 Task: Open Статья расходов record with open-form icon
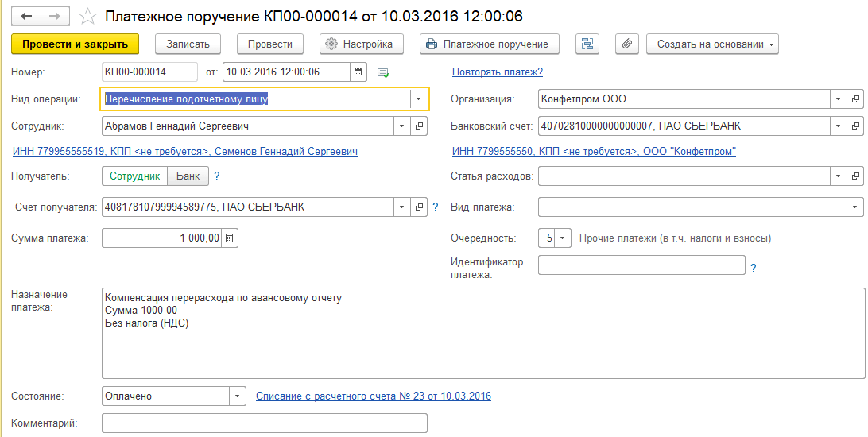[x=855, y=176]
